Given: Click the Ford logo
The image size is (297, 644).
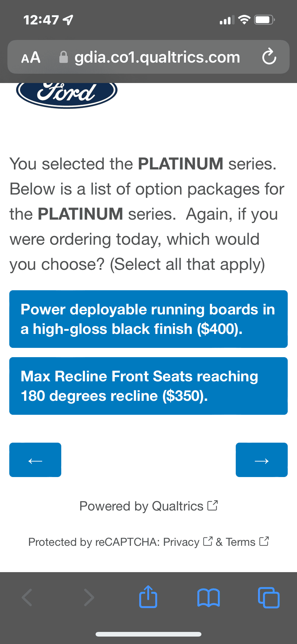Looking at the screenshot, I should [67, 93].
